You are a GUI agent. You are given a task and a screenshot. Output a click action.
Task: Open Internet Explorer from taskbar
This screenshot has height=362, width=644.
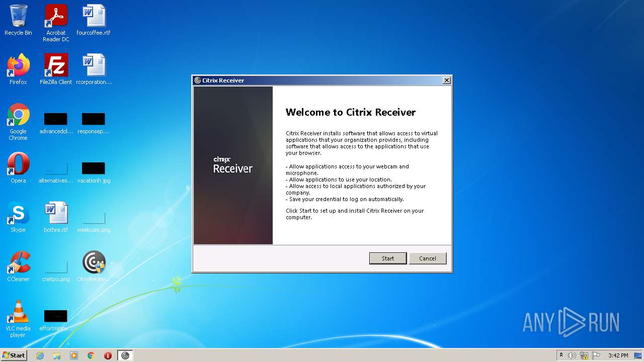(40, 355)
